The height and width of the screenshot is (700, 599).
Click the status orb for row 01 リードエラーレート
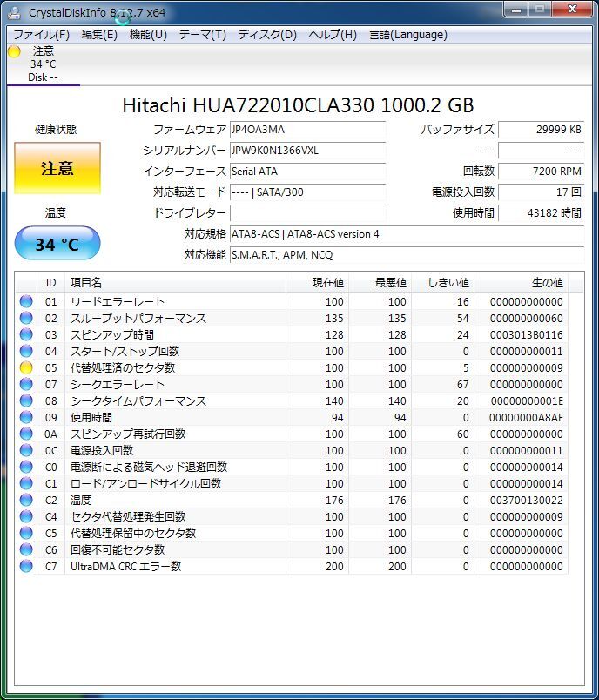click(x=26, y=301)
